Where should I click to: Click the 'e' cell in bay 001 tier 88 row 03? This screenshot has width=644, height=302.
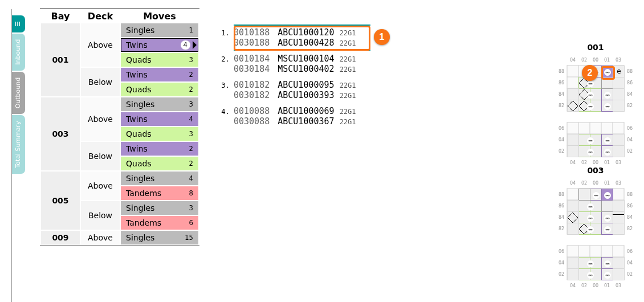618,71
